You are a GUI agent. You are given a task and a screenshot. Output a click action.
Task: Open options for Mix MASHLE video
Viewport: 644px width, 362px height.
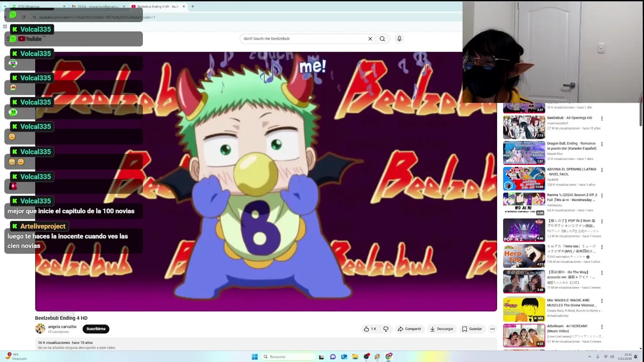click(x=602, y=301)
